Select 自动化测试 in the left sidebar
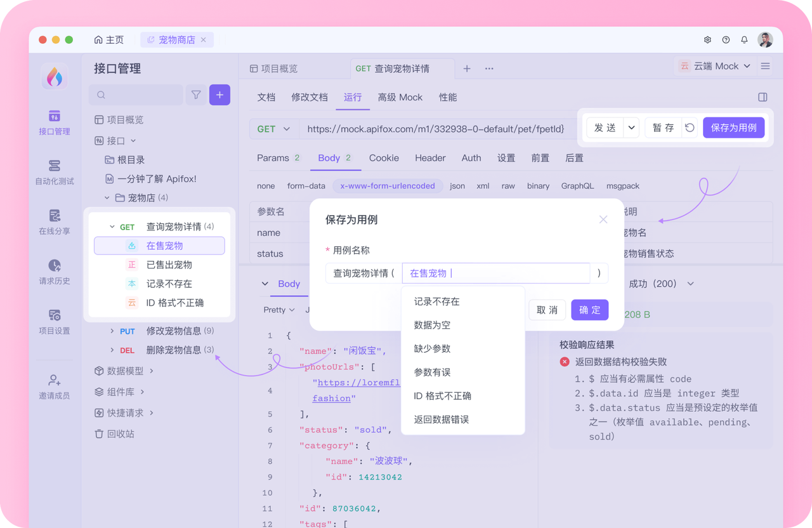 (x=54, y=171)
